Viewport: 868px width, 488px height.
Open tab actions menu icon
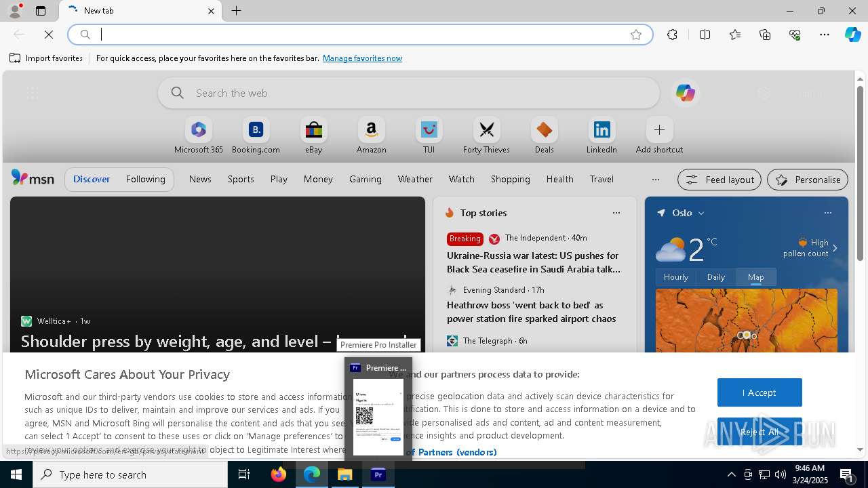(41, 11)
